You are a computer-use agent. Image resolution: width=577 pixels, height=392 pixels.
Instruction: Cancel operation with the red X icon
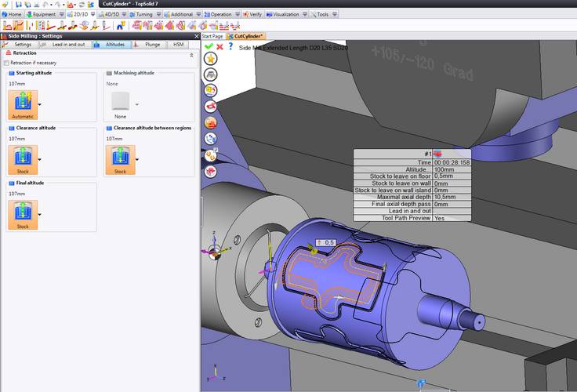tap(220, 47)
